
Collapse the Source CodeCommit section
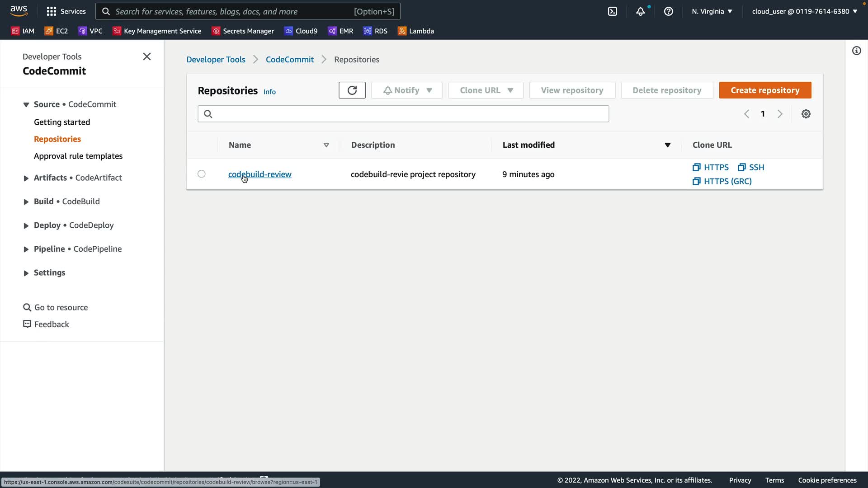coord(26,104)
